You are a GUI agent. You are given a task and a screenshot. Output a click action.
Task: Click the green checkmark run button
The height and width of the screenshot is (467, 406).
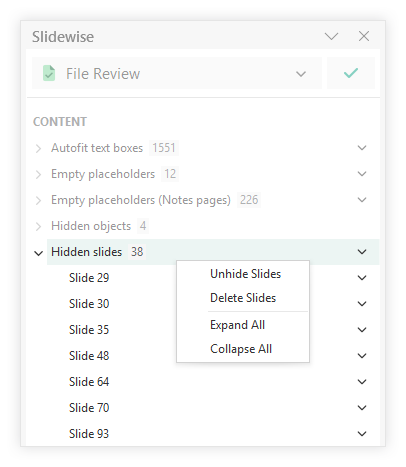(x=351, y=73)
